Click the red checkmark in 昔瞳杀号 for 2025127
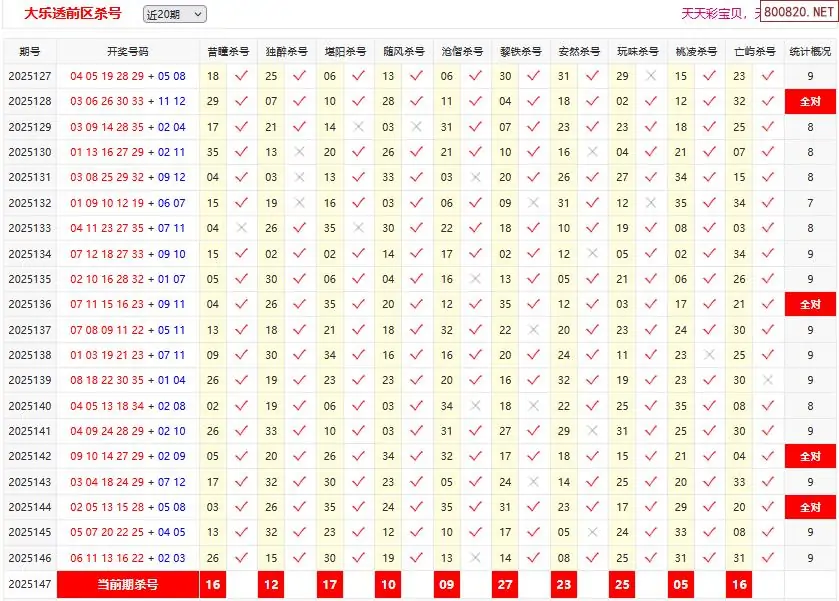839x601 pixels. [x=241, y=76]
